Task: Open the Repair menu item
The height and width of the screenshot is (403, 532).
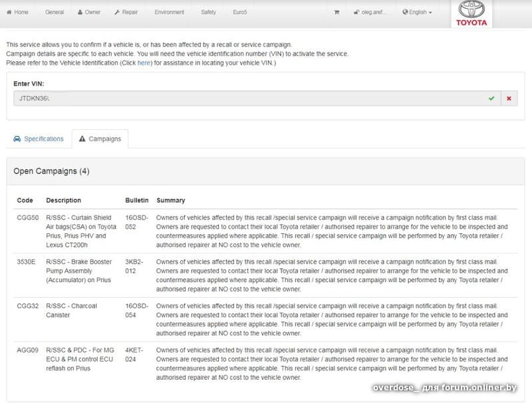Action: pyautogui.click(x=126, y=12)
